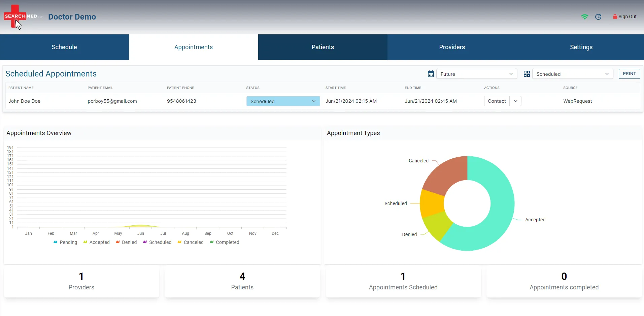Select the Appointments tab

(x=194, y=47)
